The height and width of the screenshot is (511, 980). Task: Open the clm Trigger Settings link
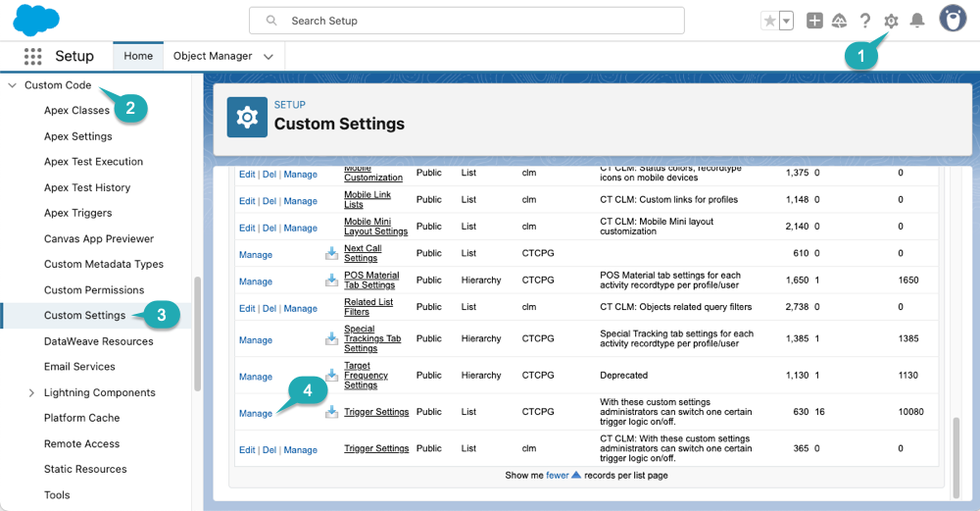click(376, 448)
